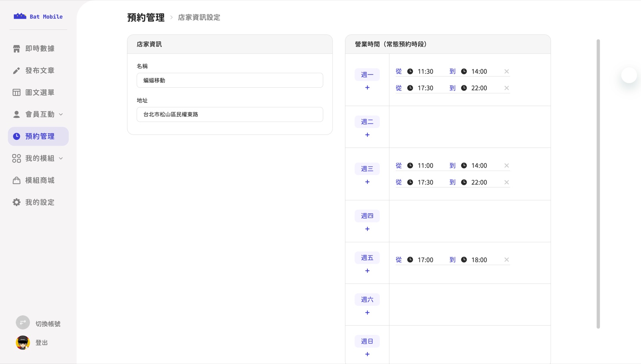This screenshot has width=641, height=364.
Task: Click the user avatar near 登出
Action: click(x=23, y=343)
